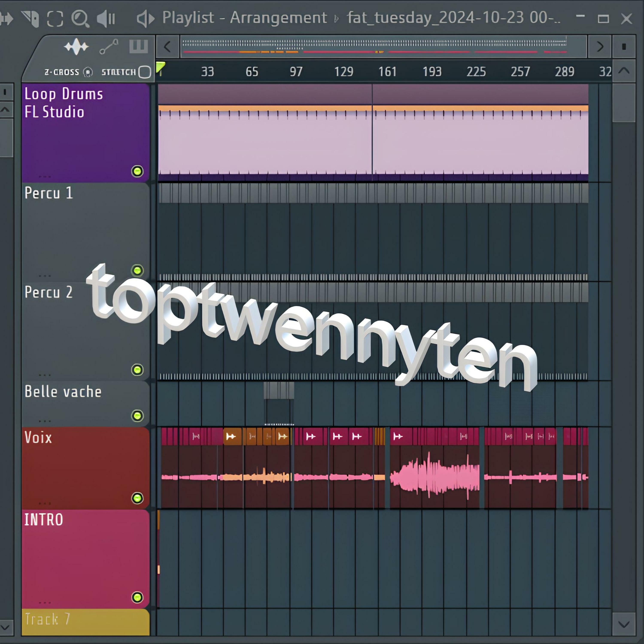Viewport: 644px width, 644px height.
Task: Activate the zoom magnifier tool
Action: (x=80, y=18)
